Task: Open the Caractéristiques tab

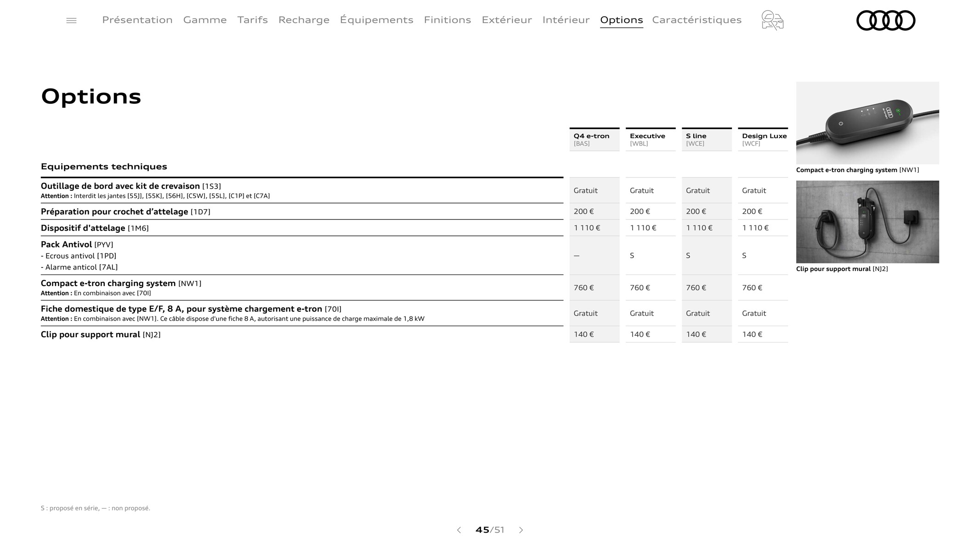Action: [x=697, y=20]
